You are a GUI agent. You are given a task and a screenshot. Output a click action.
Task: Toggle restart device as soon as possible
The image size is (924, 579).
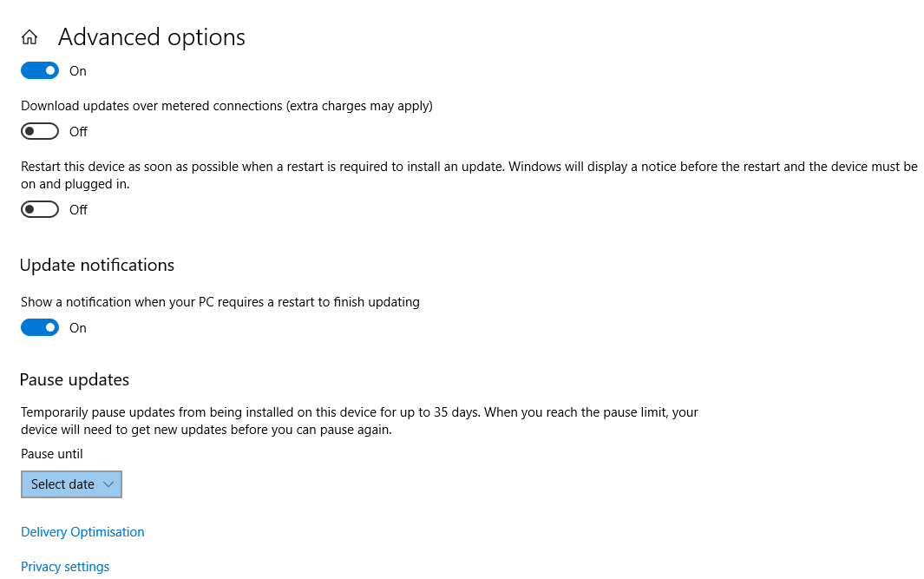[x=40, y=209]
